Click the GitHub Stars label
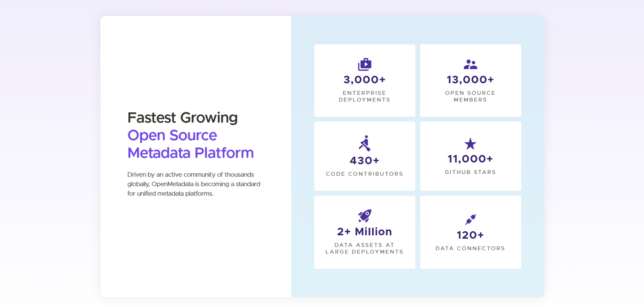Screen dimensions: 644x307 pyautogui.click(x=470, y=172)
